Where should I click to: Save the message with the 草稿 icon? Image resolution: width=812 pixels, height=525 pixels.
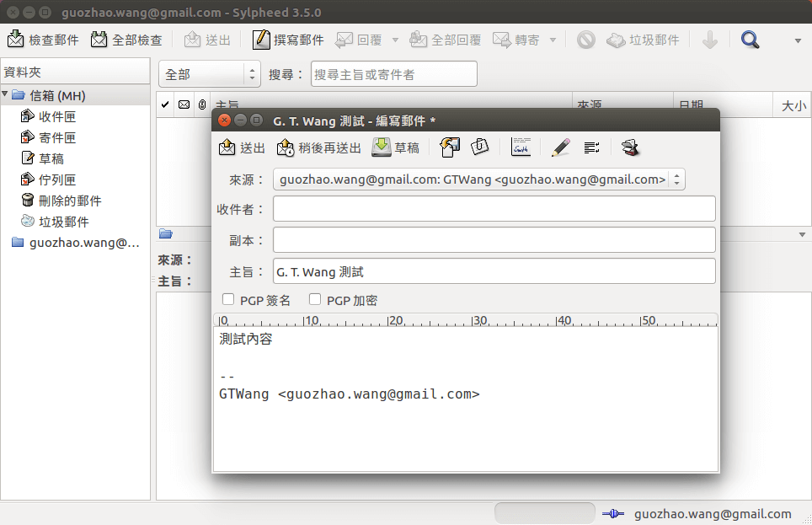(396, 147)
